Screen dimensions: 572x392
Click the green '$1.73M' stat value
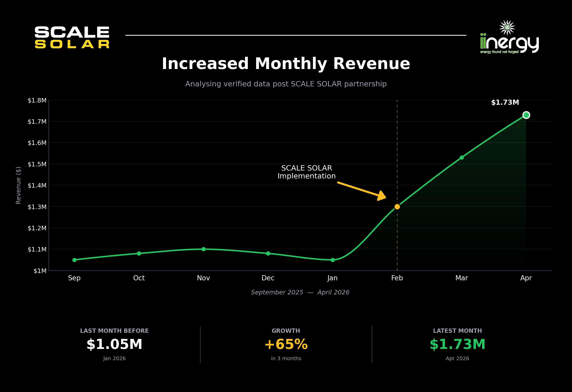point(458,344)
